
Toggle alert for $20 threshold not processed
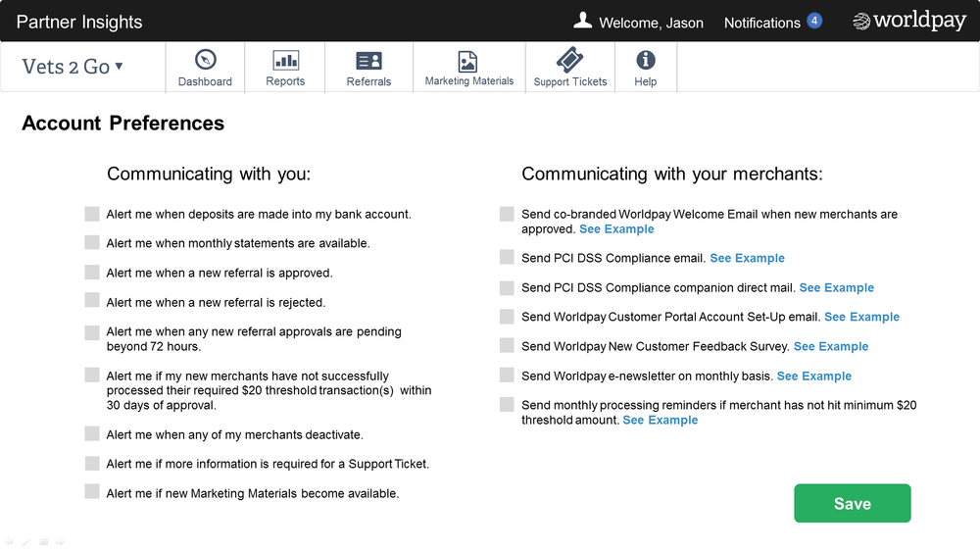pyautogui.click(x=92, y=376)
